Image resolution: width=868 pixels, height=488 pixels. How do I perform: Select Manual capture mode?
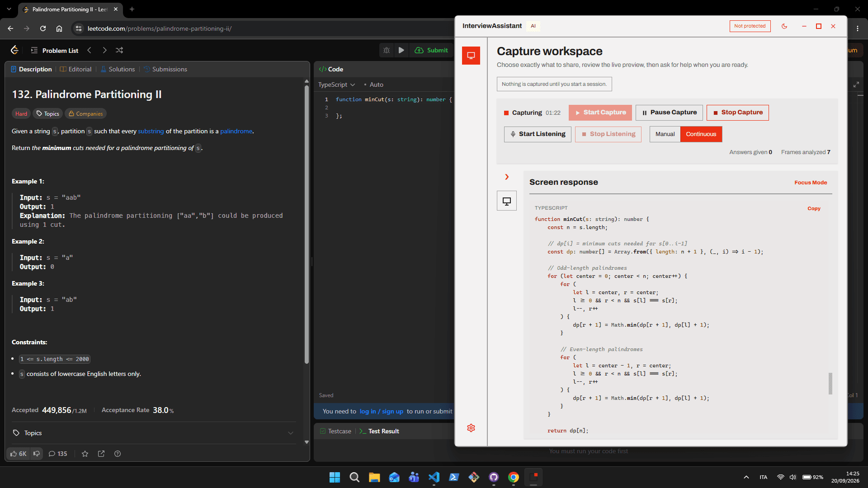pos(665,134)
